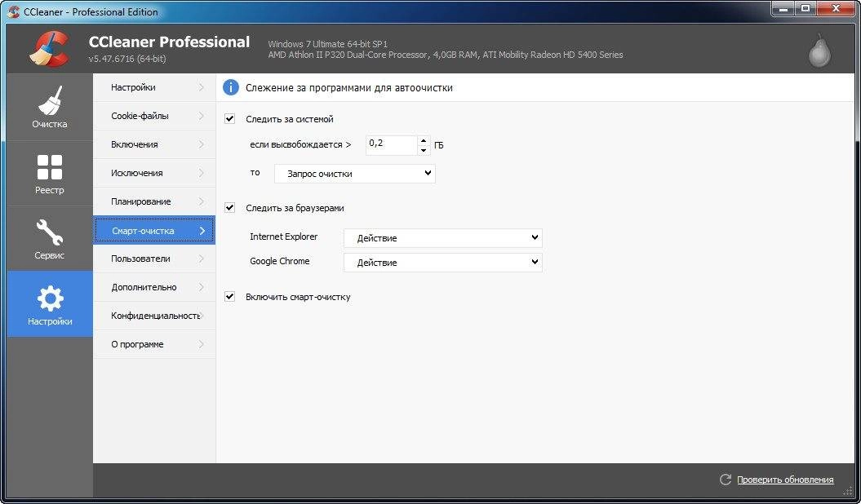Click the refresh icon near Проверить обновления
The width and height of the screenshot is (861, 504).
click(x=726, y=480)
